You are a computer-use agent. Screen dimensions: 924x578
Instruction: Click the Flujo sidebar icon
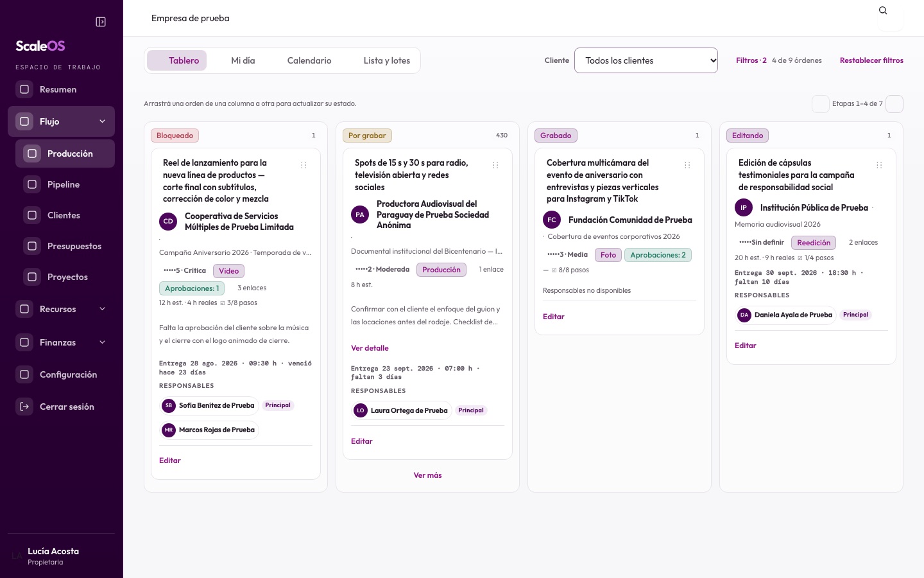pyautogui.click(x=24, y=121)
